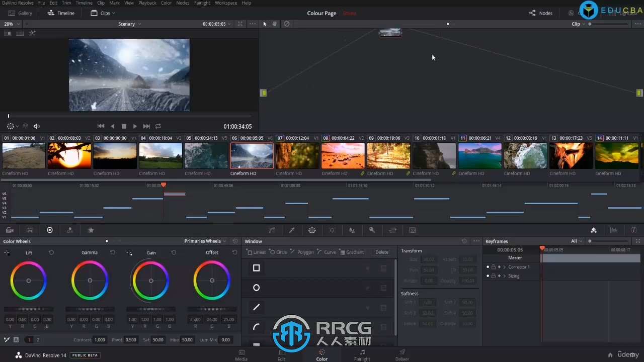This screenshot has width=644, height=362.
Task: Pick white point with the Gain crosshair
Action: point(129,253)
